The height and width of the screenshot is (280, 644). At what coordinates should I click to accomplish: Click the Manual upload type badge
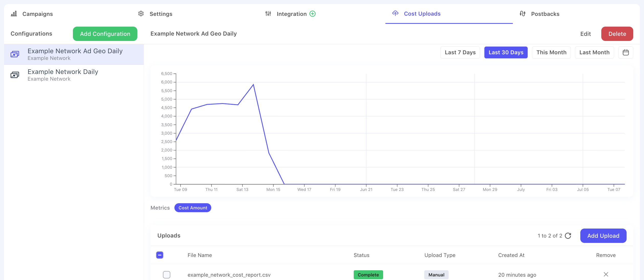(436, 275)
